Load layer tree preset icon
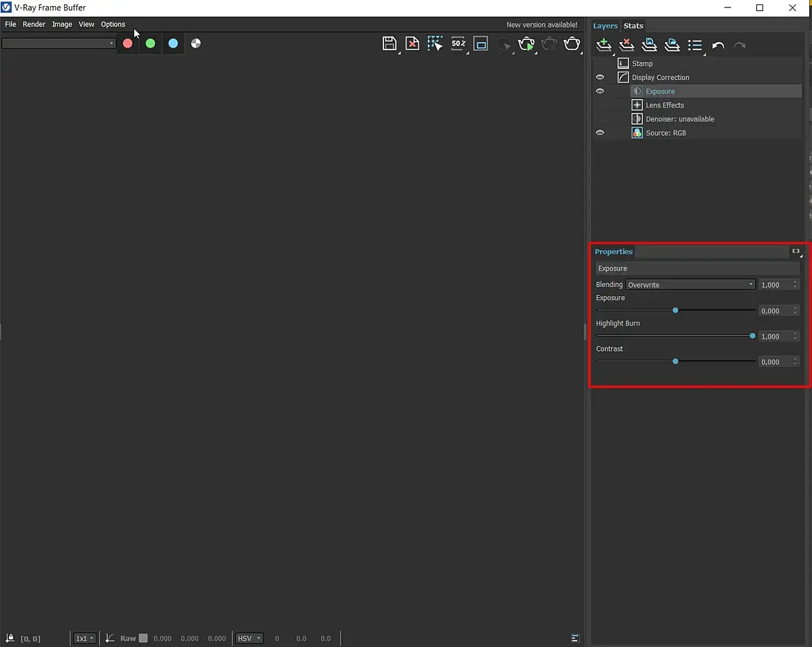 (672, 45)
